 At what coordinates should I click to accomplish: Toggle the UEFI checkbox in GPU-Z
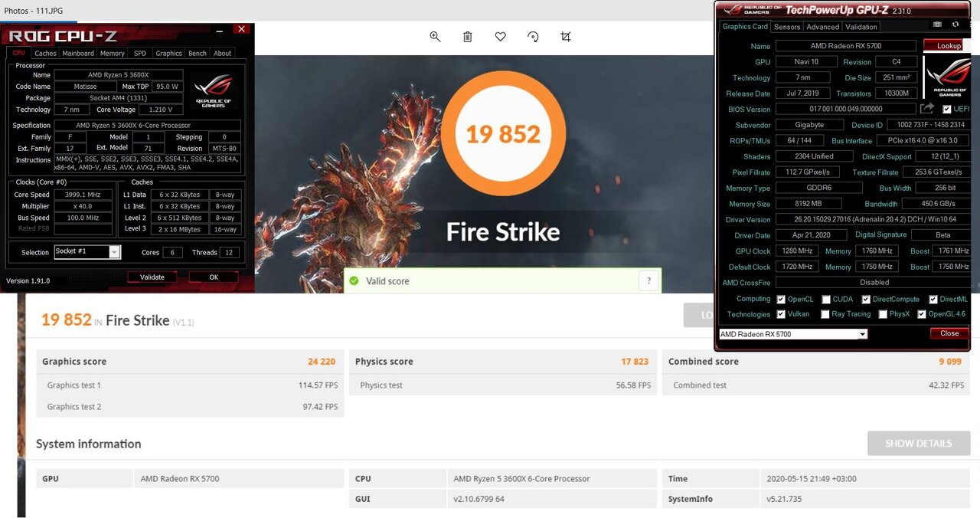coord(946,109)
